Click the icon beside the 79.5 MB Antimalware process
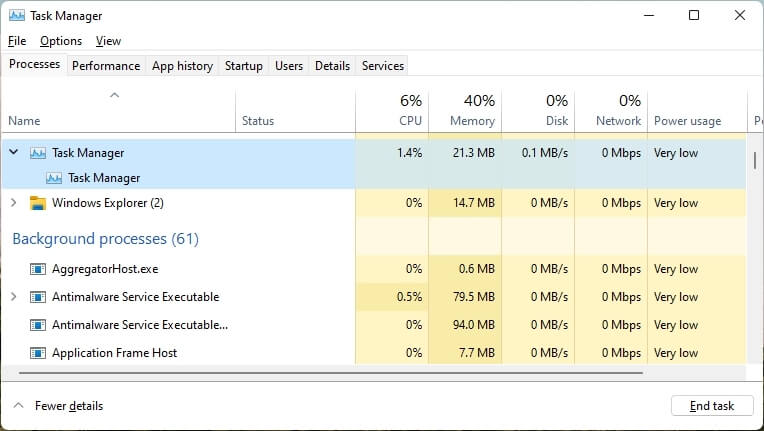764x431 pixels. pos(38,297)
